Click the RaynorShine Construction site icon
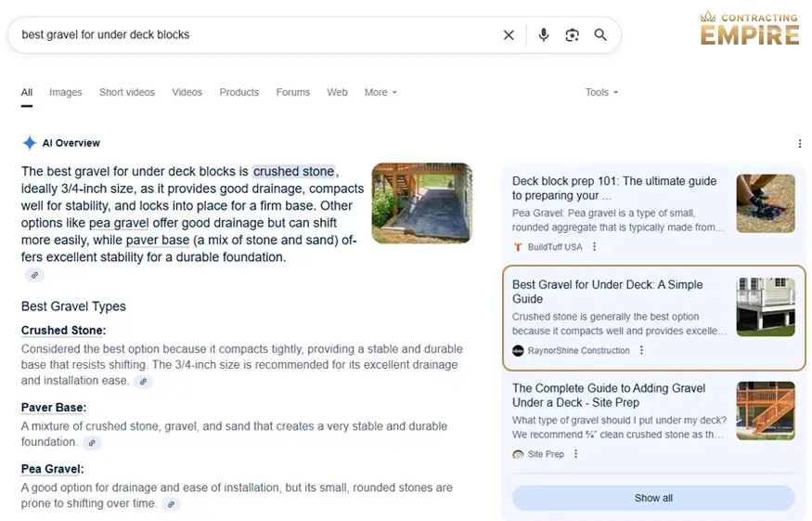Screen dimensions: 812x521 click(x=518, y=350)
